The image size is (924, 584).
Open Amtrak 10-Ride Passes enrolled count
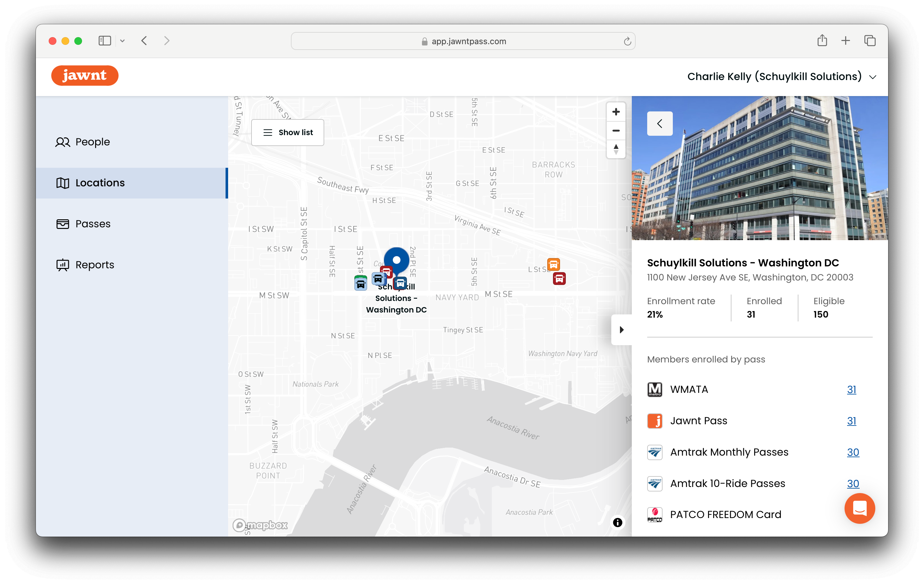(x=853, y=483)
